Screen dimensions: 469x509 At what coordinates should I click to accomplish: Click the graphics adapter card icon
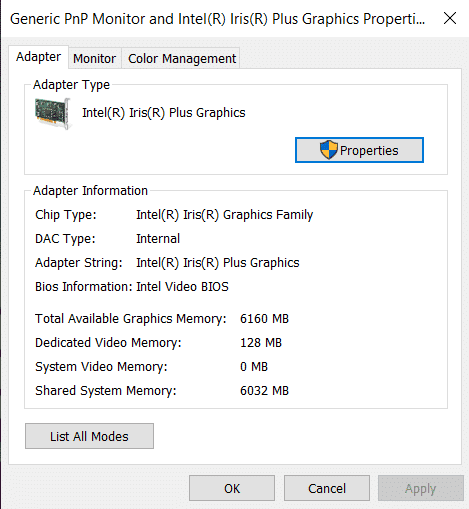53,113
